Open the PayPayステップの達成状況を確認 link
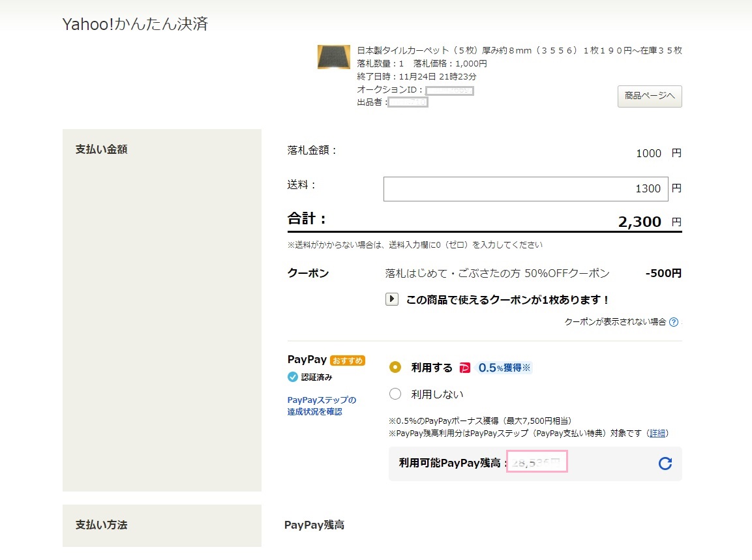The width and height of the screenshot is (752, 560). [x=322, y=405]
